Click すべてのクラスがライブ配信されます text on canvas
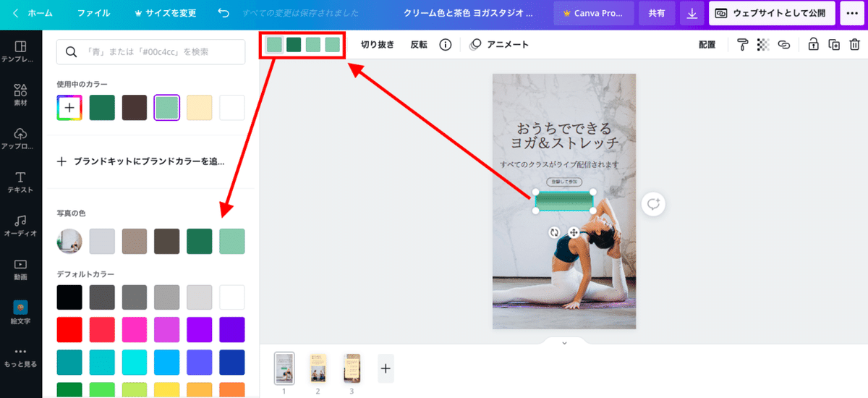The height and width of the screenshot is (398, 868). [560, 164]
